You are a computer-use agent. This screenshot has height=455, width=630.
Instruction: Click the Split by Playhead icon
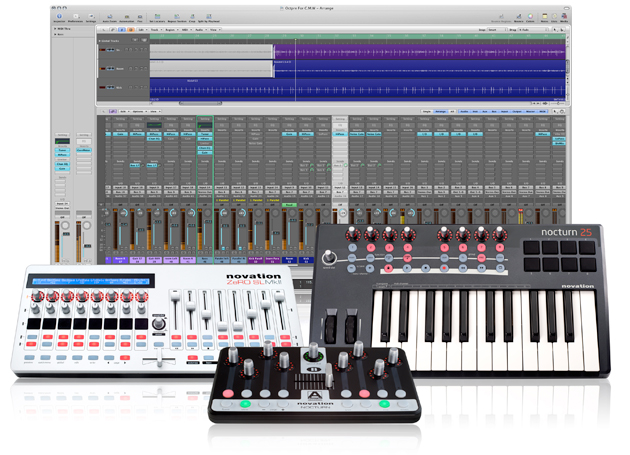click(209, 18)
